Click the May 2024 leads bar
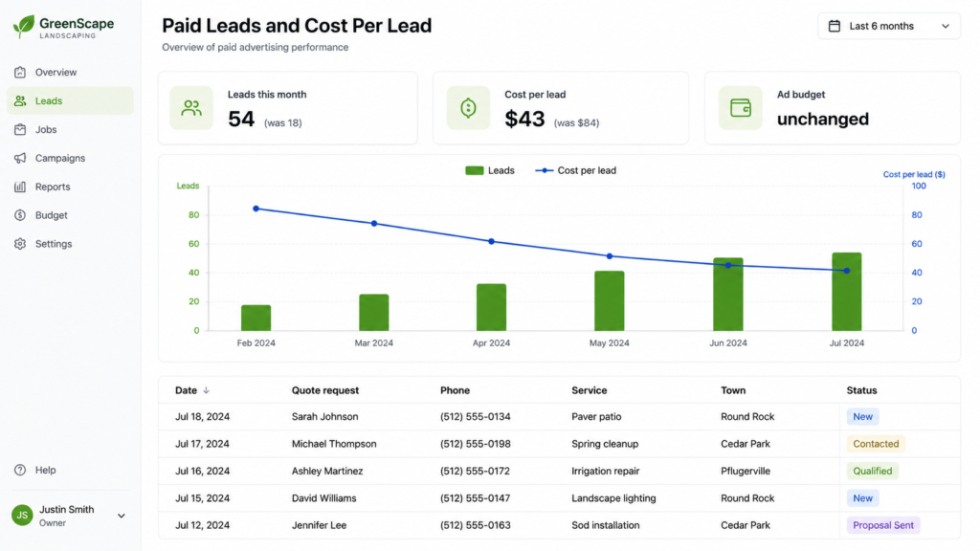Image resolution: width=980 pixels, height=551 pixels. pos(610,300)
